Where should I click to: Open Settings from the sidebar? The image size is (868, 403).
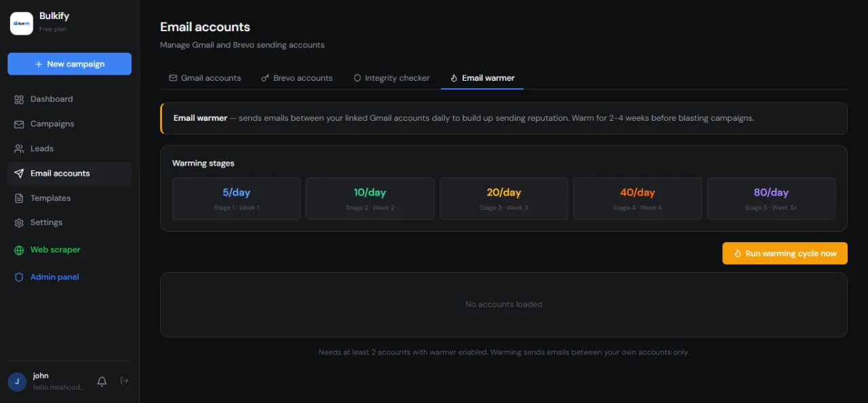tap(69, 223)
